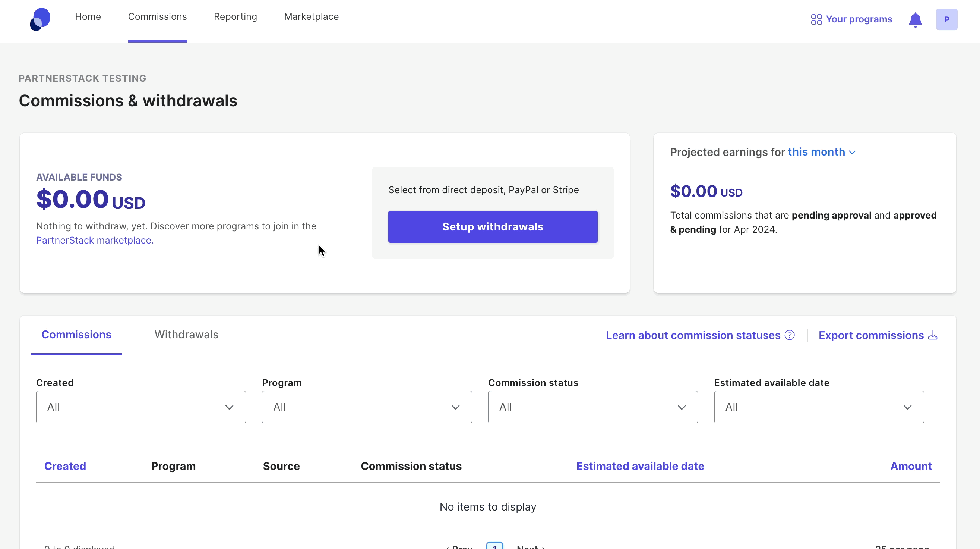Click the export commissions download icon
Image resolution: width=980 pixels, height=549 pixels.
tap(932, 335)
